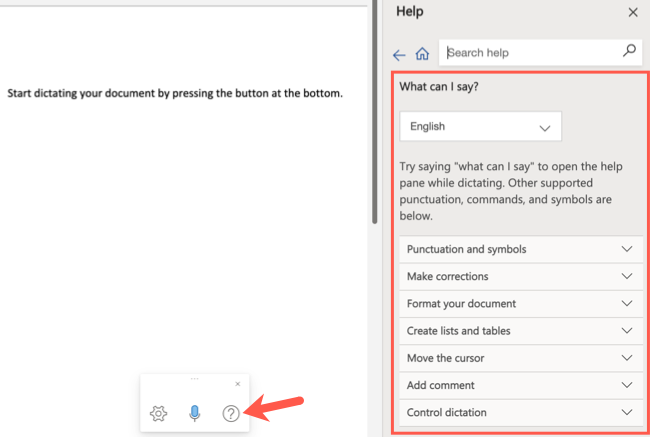
Task: Click the dictation toolbar drag handle
Action: pos(194,379)
